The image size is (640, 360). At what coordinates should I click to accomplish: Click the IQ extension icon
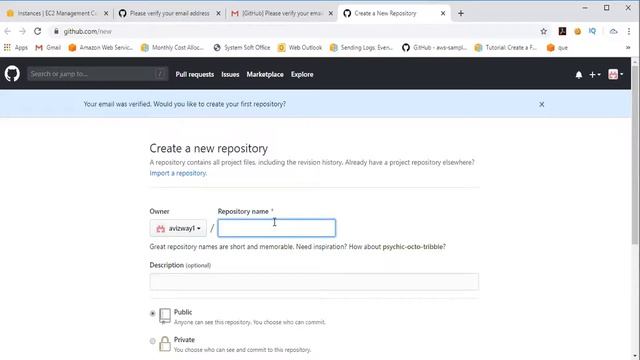(x=592, y=31)
